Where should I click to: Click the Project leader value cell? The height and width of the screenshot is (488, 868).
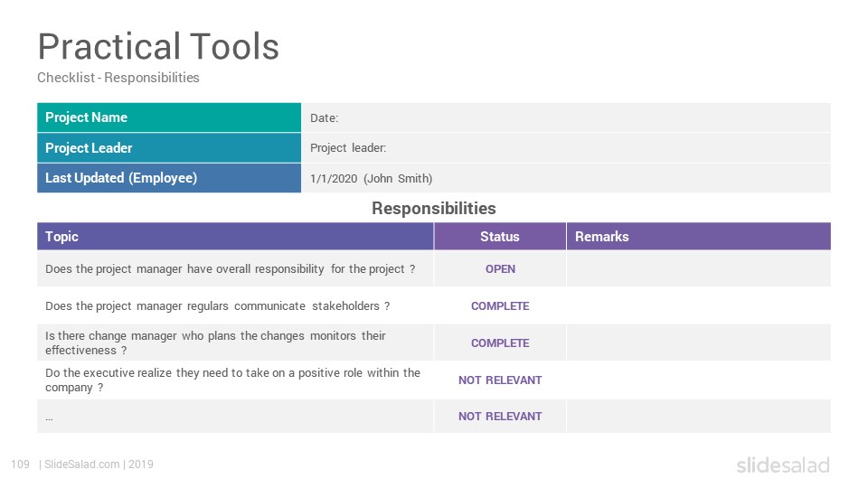pyautogui.click(x=566, y=147)
